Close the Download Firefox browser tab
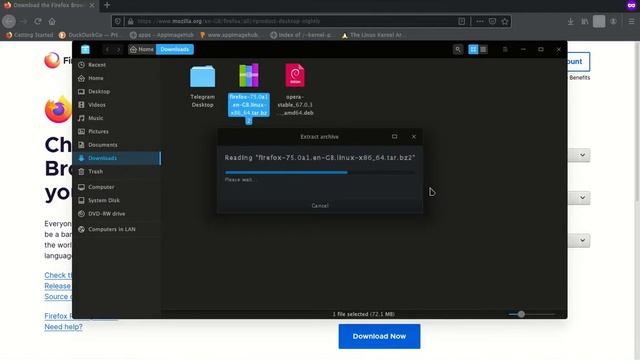640x360 pixels. pyautogui.click(x=92, y=5)
